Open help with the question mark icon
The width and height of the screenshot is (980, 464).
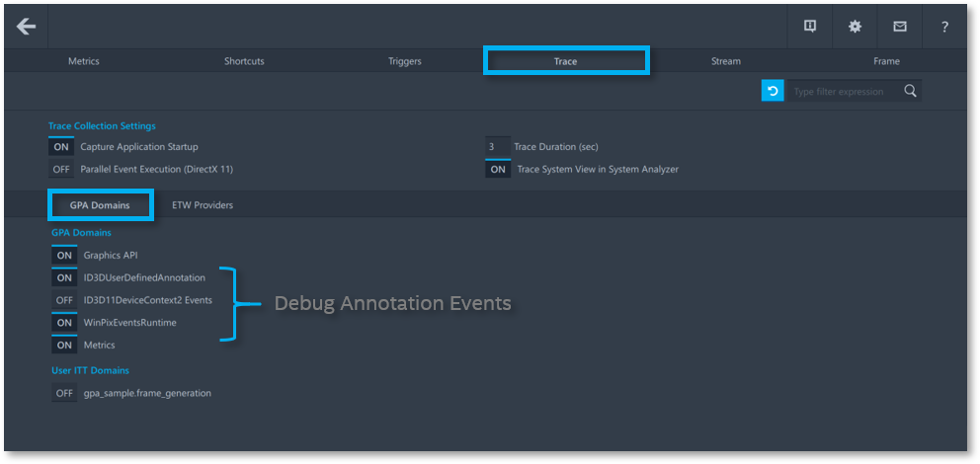(x=945, y=27)
